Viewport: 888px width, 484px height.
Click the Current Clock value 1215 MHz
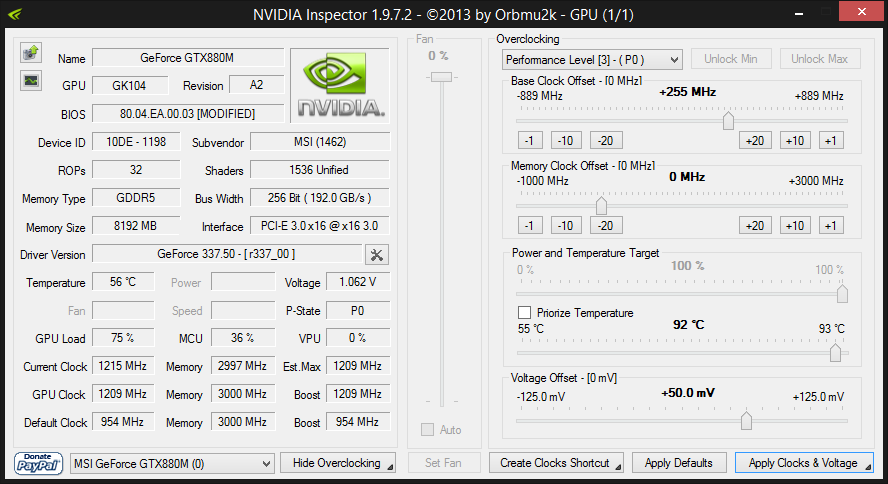(123, 366)
